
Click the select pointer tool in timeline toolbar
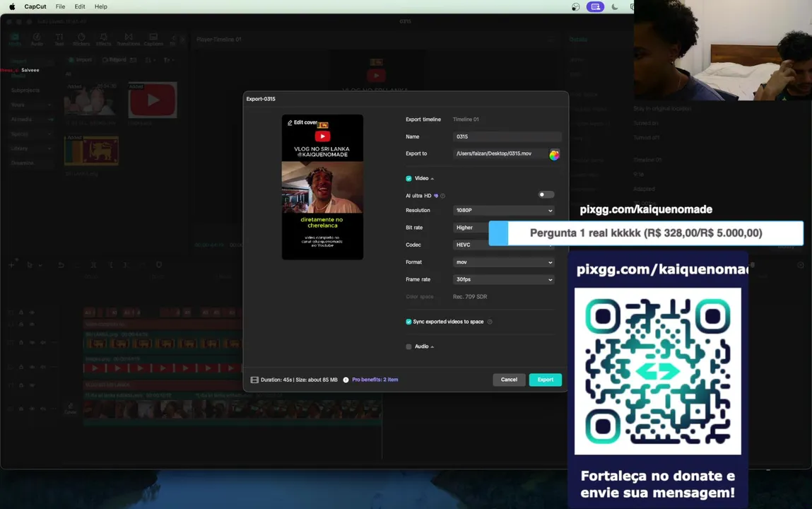point(30,264)
